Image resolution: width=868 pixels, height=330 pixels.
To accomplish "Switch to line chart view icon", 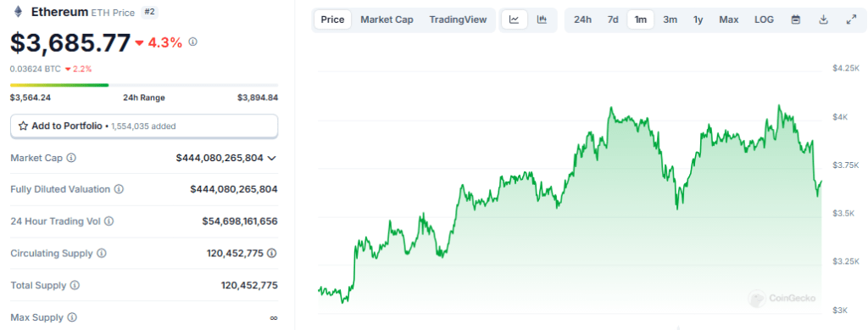I will point(515,20).
